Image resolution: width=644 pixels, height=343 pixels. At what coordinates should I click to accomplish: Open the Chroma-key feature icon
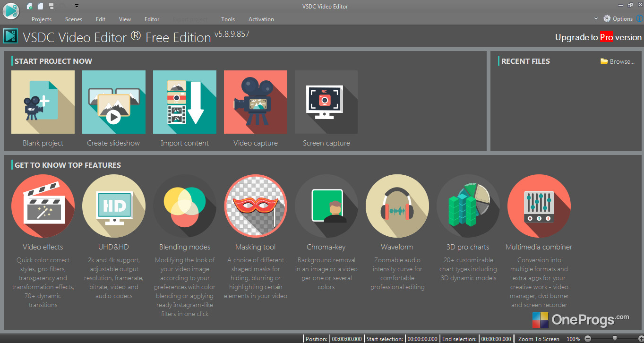point(326,206)
